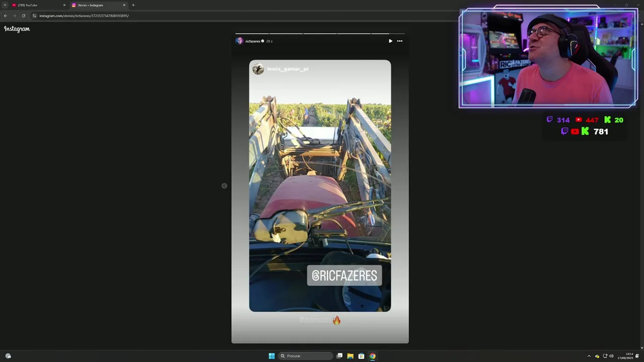644x362 pixels.
Task: Close the YouTube browser tab
Action: [x=64, y=5]
